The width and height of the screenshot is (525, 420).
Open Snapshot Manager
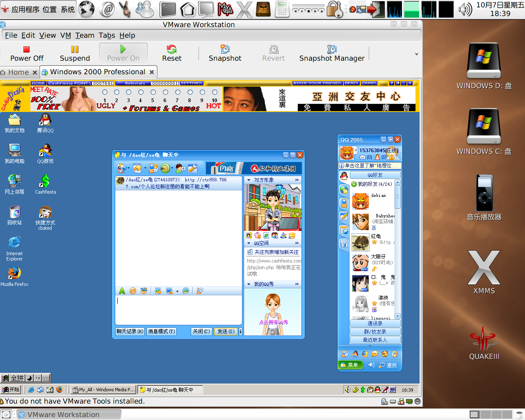(x=332, y=54)
